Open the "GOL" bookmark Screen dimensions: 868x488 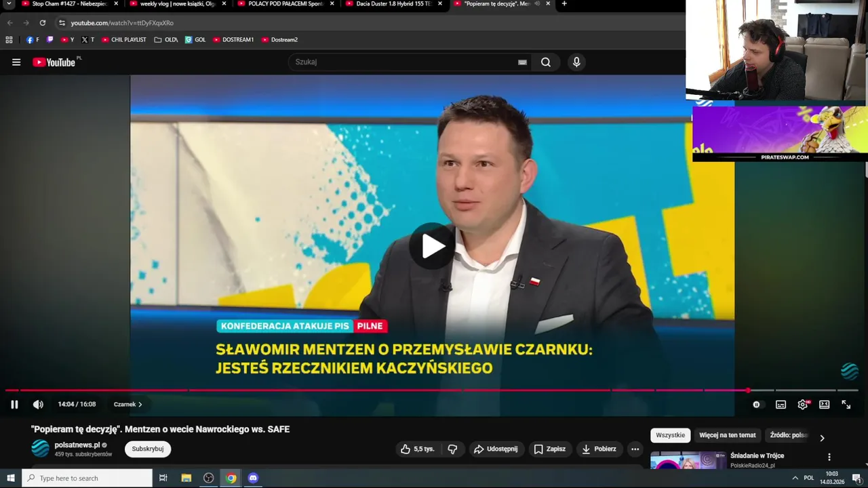[195, 40]
